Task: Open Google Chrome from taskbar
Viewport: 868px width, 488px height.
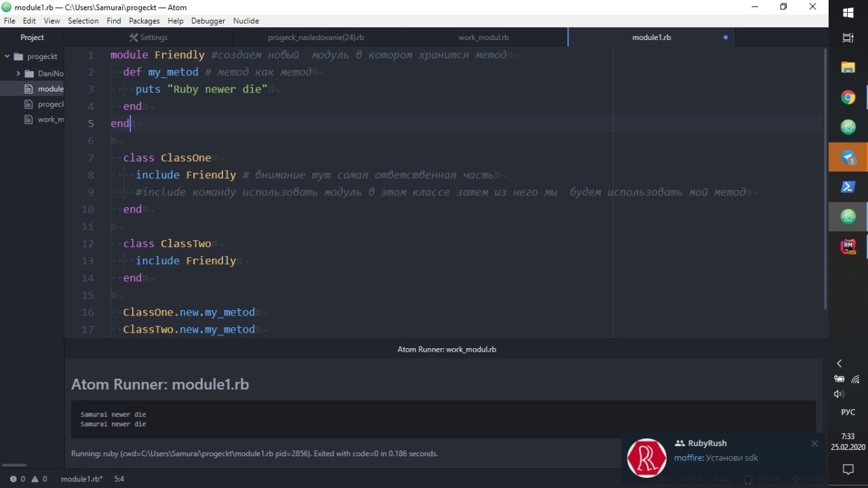Action: 848,97
